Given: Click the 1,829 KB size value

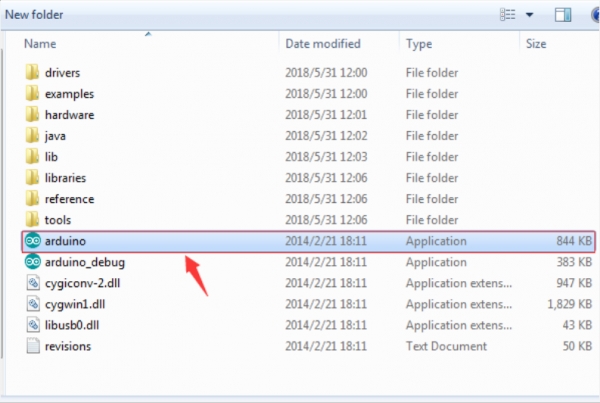Looking at the screenshot, I should (x=569, y=304).
